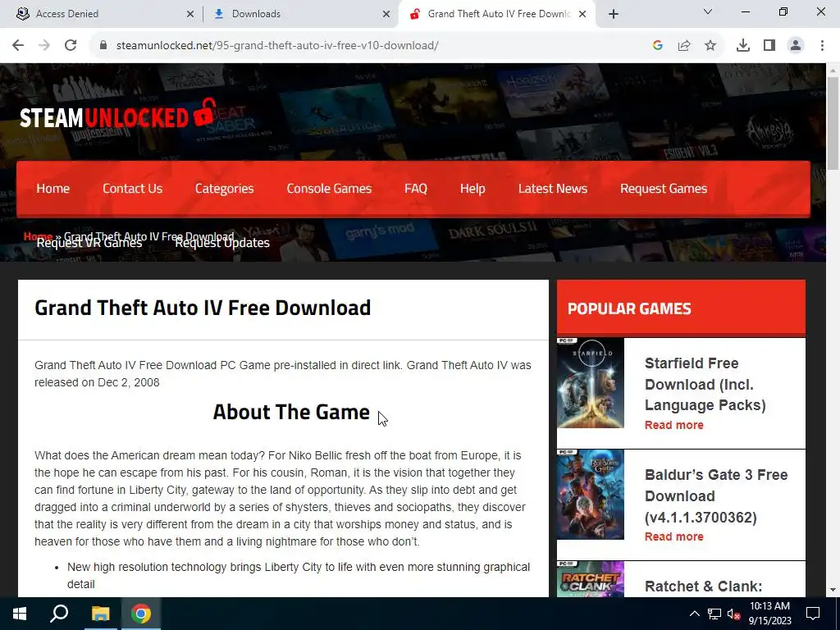This screenshot has height=630, width=840.
Task: Toggle the Chrome side panel icon
Action: (x=769, y=46)
